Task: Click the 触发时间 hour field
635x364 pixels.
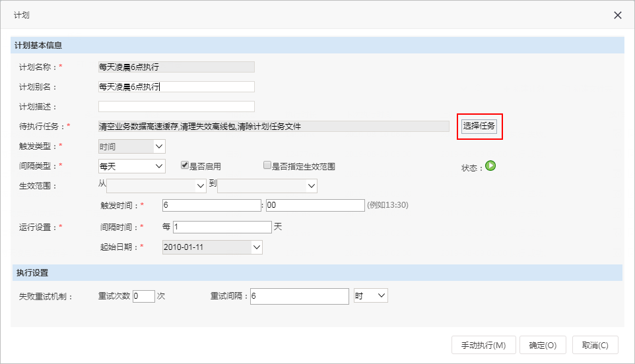Action: (x=212, y=205)
